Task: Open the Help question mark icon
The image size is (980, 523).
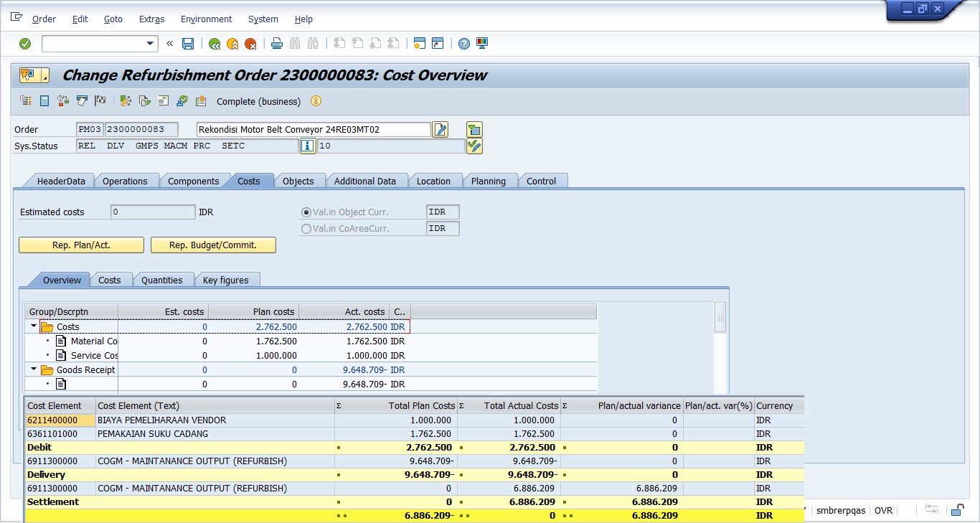Action: coord(464,44)
